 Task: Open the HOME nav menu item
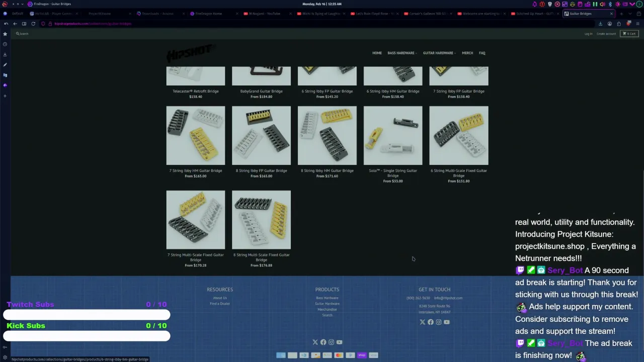[377, 53]
